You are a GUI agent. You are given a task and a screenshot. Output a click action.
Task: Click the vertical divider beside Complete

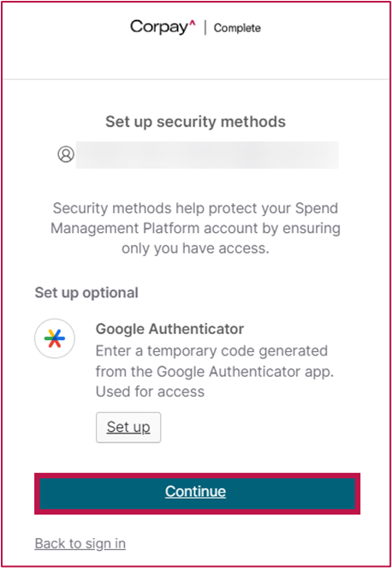205,28
